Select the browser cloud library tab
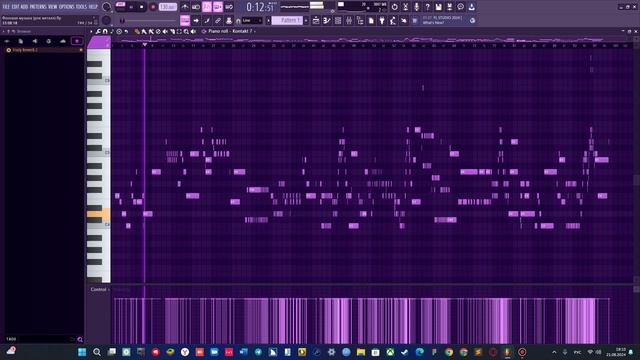 (62, 41)
